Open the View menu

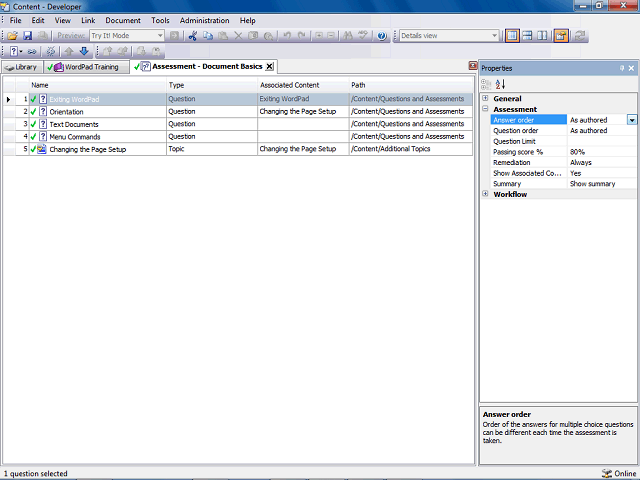[x=62, y=20]
